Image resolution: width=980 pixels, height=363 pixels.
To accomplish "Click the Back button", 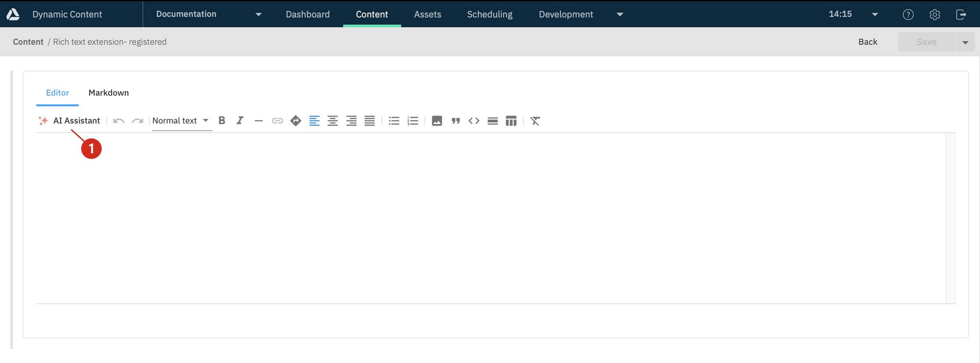I will point(867,42).
